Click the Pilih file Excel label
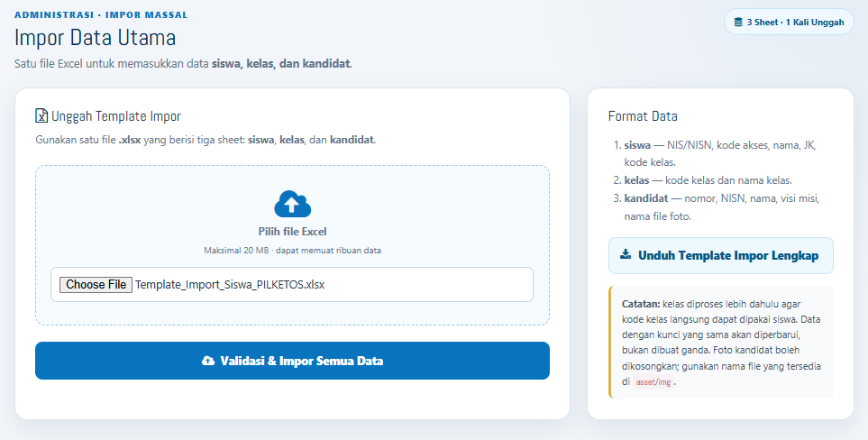This screenshot has height=440, width=868. [292, 232]
